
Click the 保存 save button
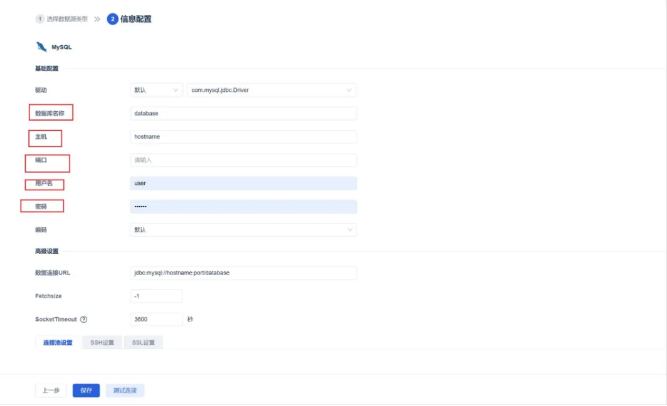coord(86,390)
